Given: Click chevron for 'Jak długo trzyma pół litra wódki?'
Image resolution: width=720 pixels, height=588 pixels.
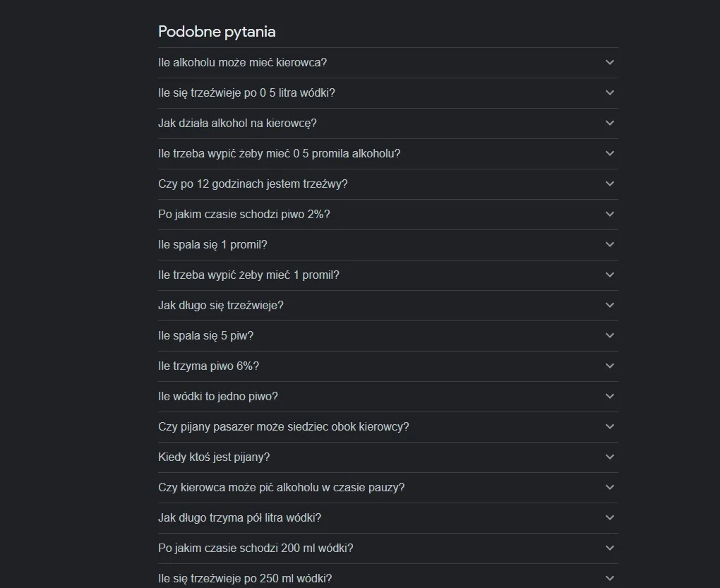Looking at the screenshot, I should (609, 518).
